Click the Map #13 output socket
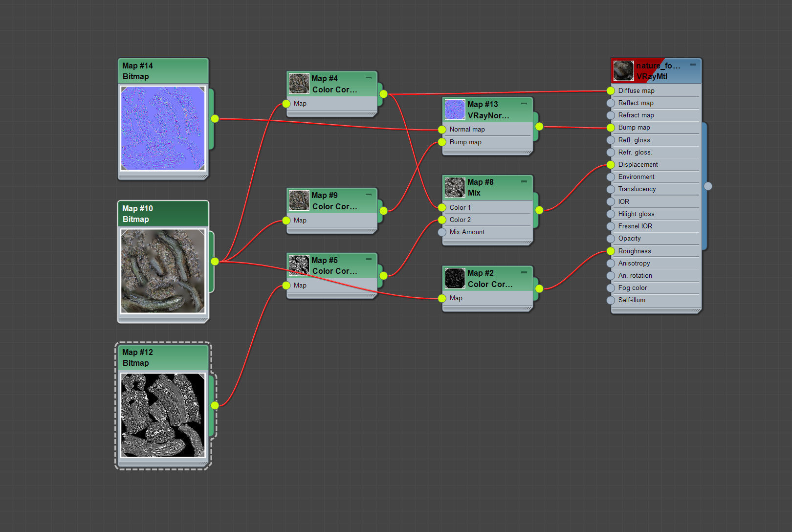The width and height of the screenshot is (792, 532). pos(539,127)
